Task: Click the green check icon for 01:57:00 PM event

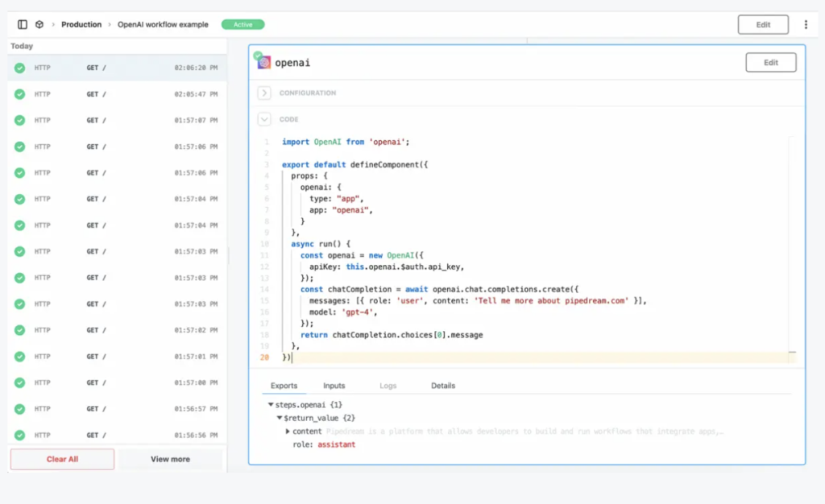Action: pyautogui.click(x=19, y=382)
